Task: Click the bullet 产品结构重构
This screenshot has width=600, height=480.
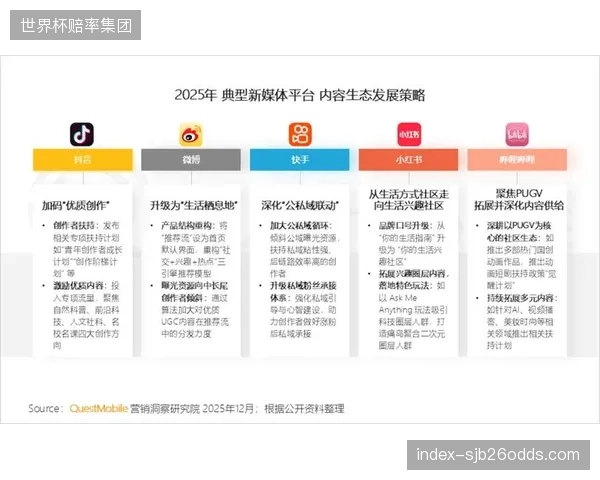Action: 188,225
